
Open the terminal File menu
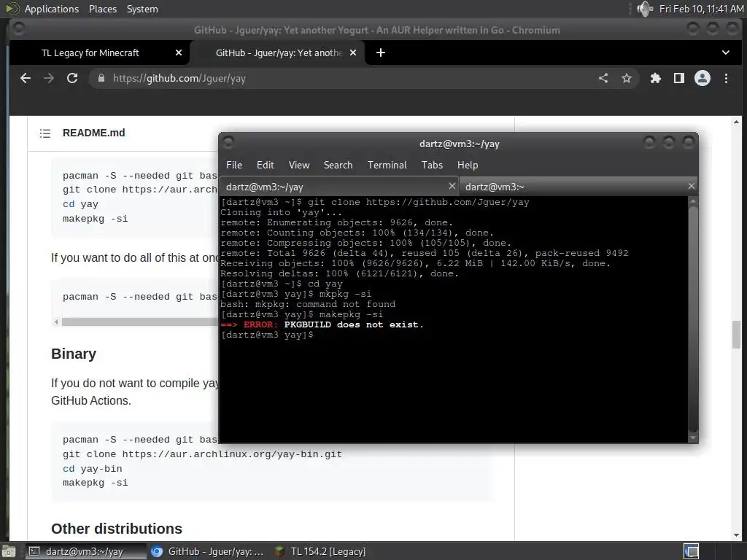234,165
